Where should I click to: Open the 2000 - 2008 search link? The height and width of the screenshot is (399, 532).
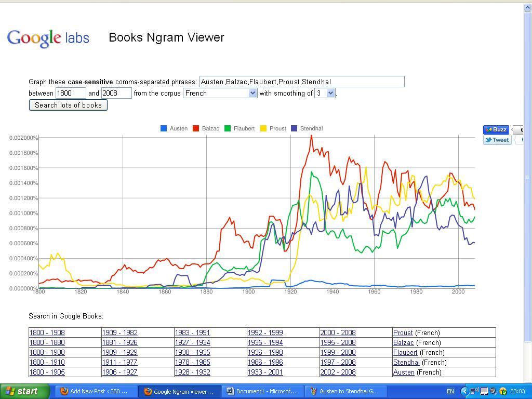pos(338,333)
